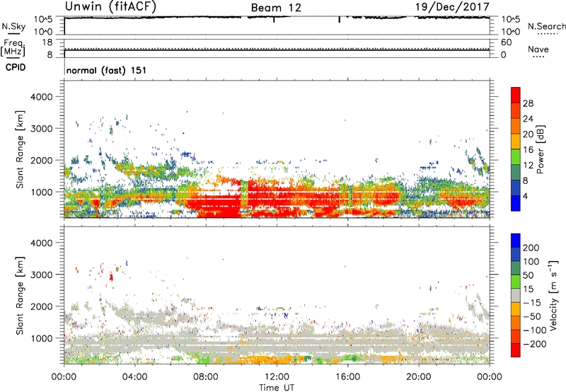Pick the light green 12–16 dB power segment
Screen dimensions: 566x392
click(516, 157)
